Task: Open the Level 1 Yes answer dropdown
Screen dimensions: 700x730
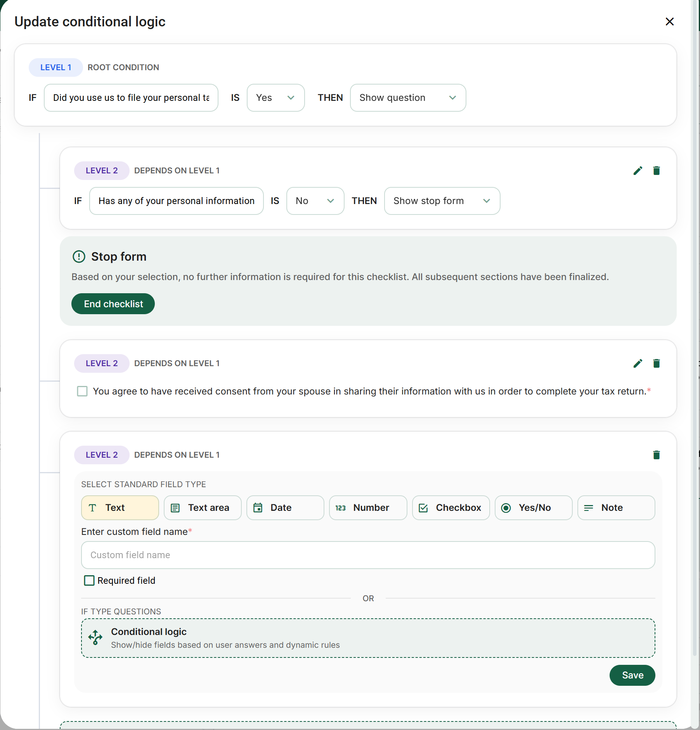Action: [x=275, y=98]
